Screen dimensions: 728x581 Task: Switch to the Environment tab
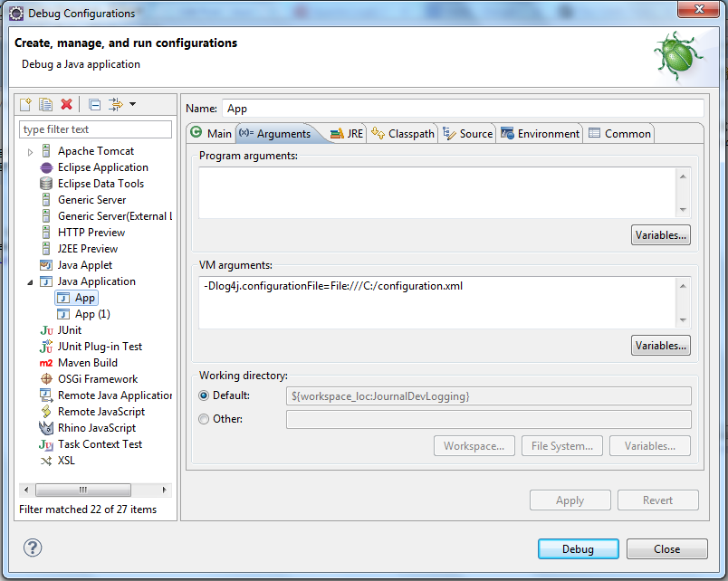(540, 134)
